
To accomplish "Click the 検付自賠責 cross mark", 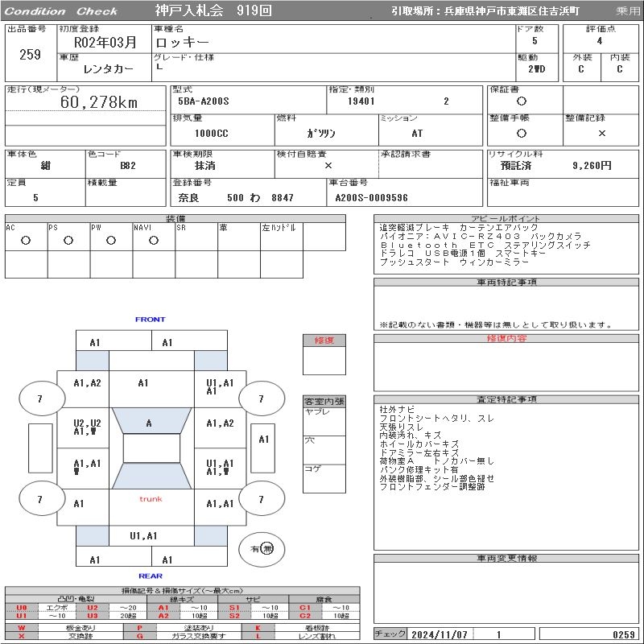I will [x=328, y=166].
